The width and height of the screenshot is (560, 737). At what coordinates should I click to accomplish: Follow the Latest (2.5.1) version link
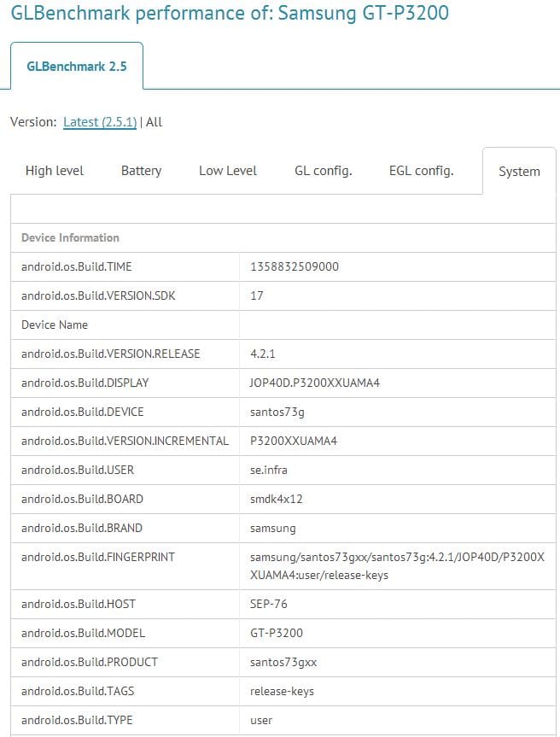click(100, 122)
